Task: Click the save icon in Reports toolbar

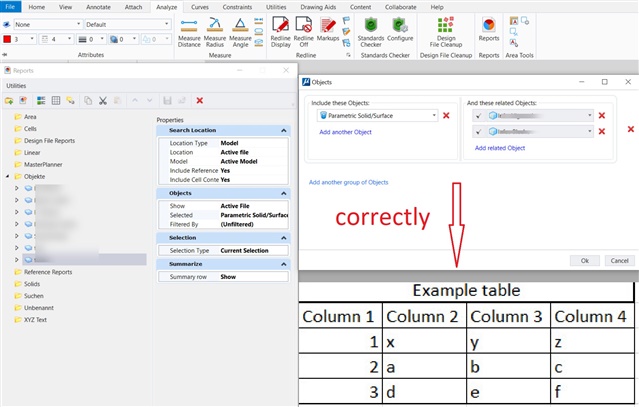Action: point(167,101)
